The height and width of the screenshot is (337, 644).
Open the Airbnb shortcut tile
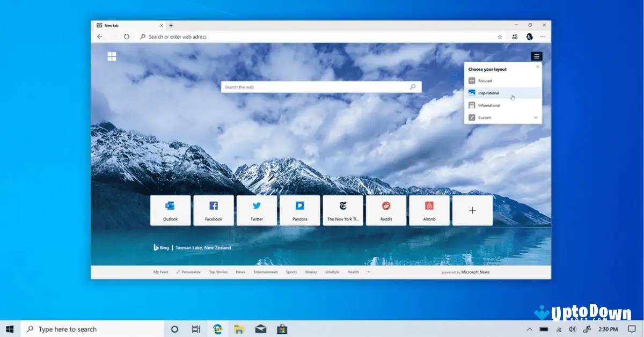(429, 210)
